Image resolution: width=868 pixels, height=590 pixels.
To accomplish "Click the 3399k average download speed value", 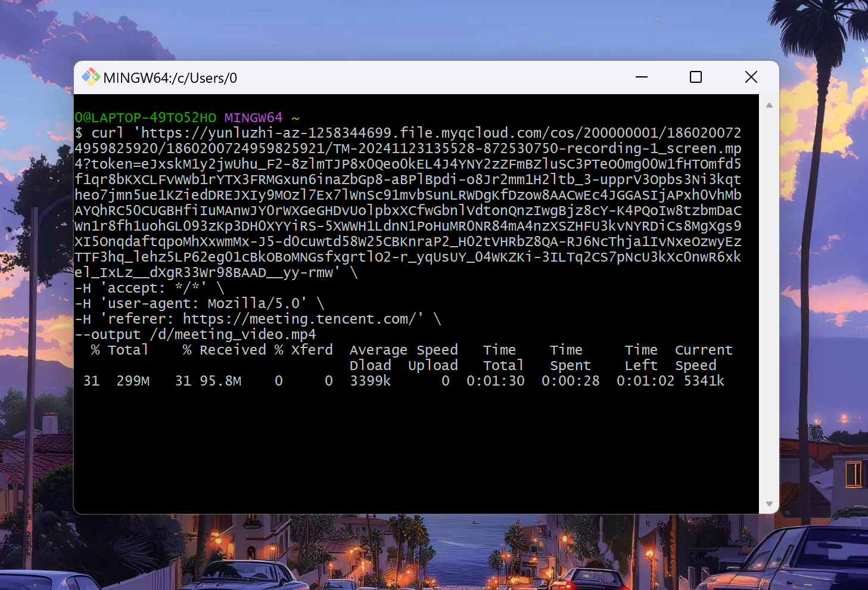I will pyautogui.click(x=369, y=380).
